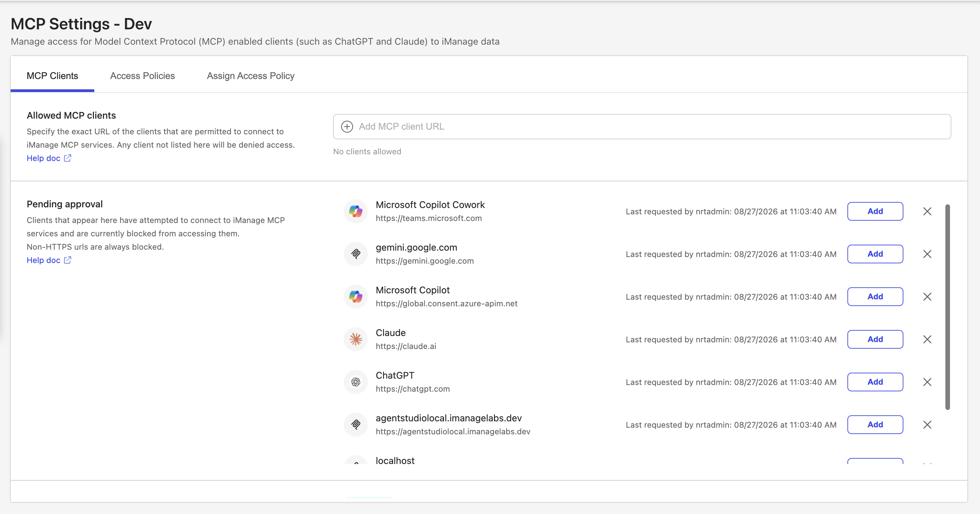This screenshot has height=514, width=980.
Task: Click the agentstudiolocal.imanagelabs.dev client icon
Action: tap(356, 425)
